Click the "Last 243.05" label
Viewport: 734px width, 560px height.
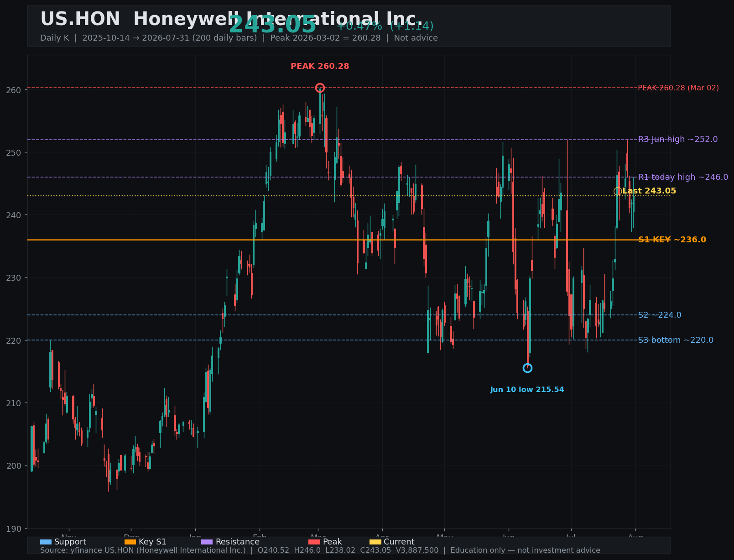(649, 191)
